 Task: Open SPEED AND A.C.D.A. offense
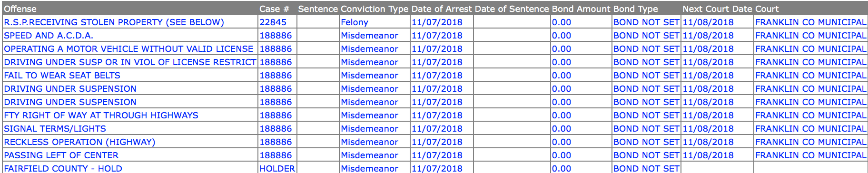click(x=49, y=36)
